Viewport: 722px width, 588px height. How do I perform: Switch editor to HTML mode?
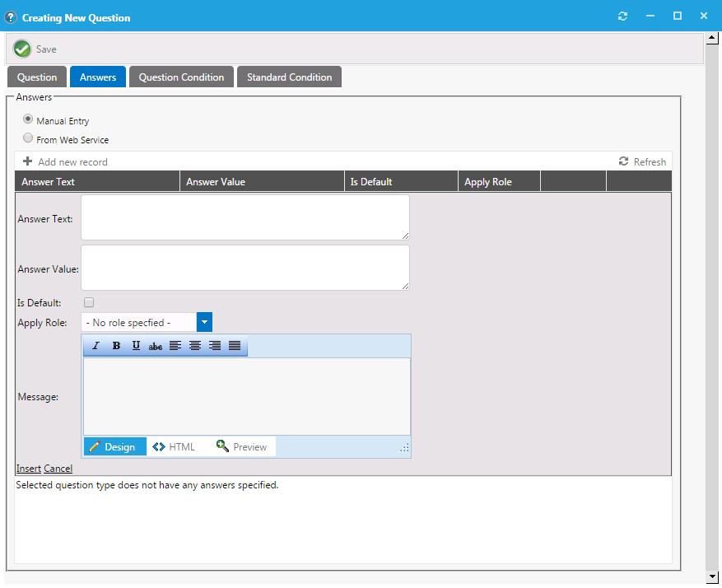pos(175,446)
